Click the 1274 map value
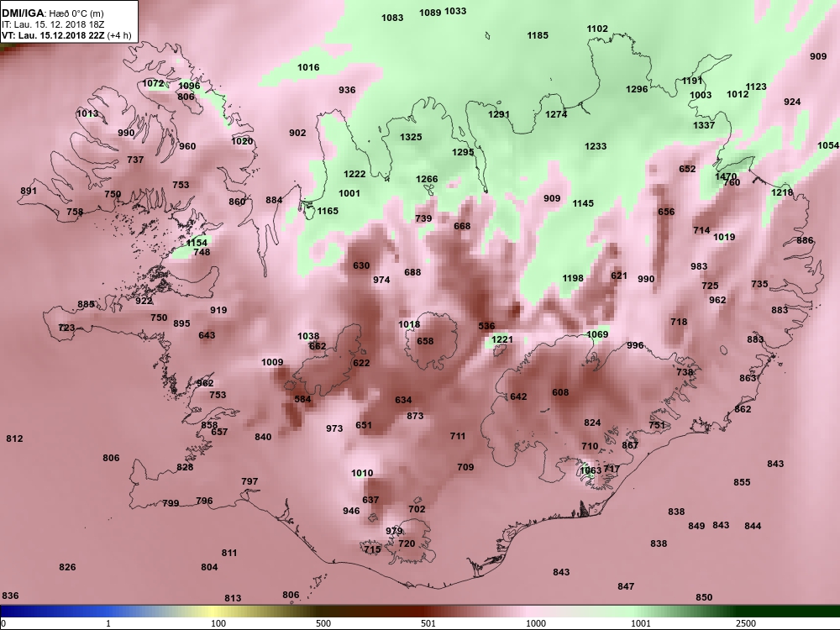Viewport: 840px width, 630px height. (556, 114)
